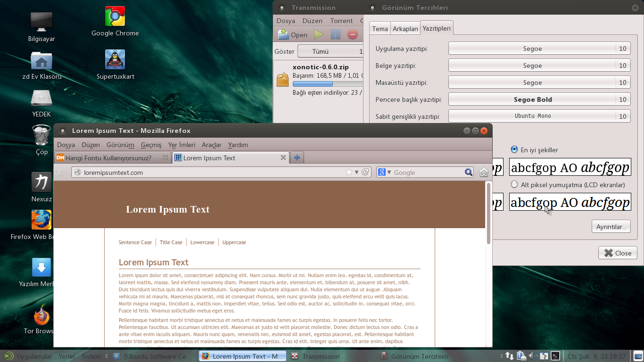Screen dimensions: 644x362
Task: Pause torrent with Transmission's pause icon
Action: 336,34
